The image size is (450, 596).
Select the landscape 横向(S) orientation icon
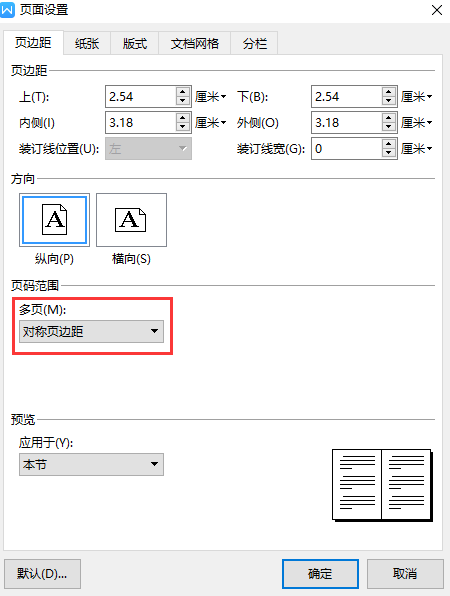click(131, 220)
